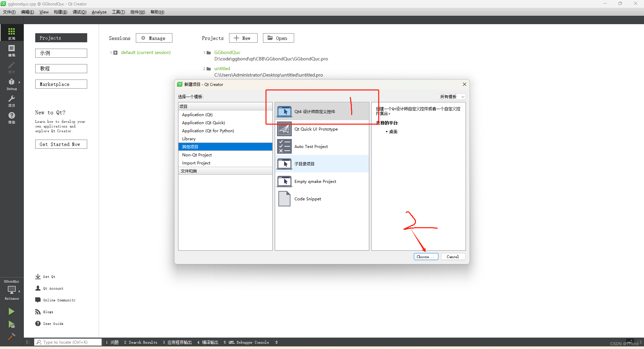Open the Marketplace page
Screen dimensions: 644x349
pos(61,84)
